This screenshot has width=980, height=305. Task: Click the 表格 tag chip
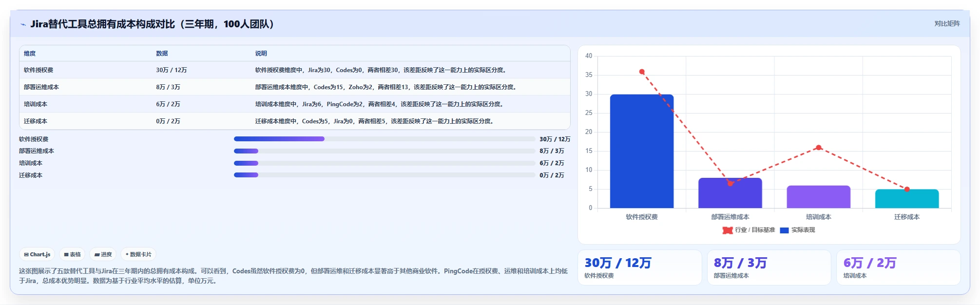[72, 254]
